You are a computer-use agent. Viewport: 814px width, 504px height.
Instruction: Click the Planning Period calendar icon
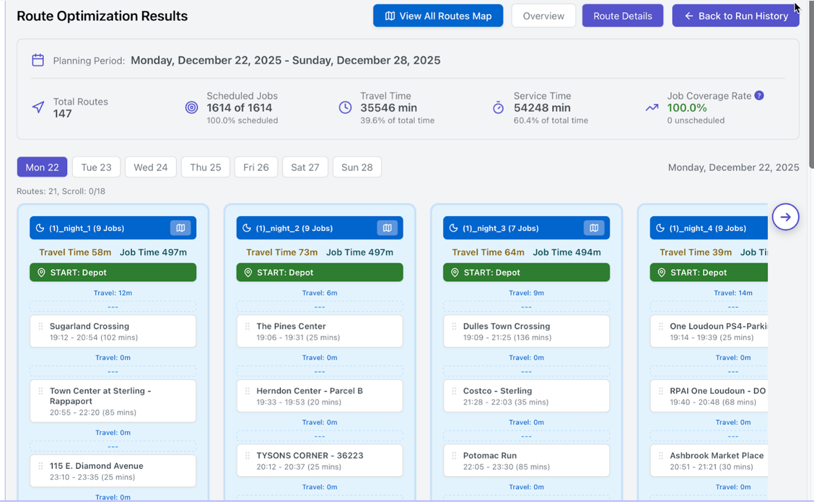click(x=38, y=60)
